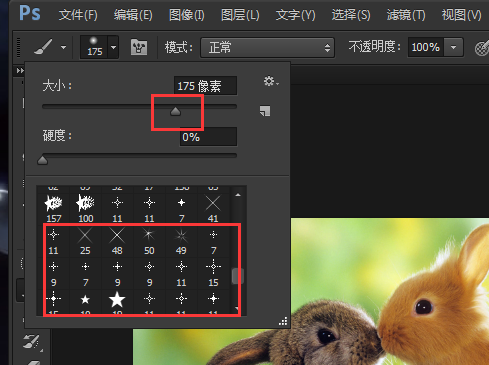This screenshot has width=489, height=365.
Task: Toggle the Brush panel icon
Action: (139, 47)
